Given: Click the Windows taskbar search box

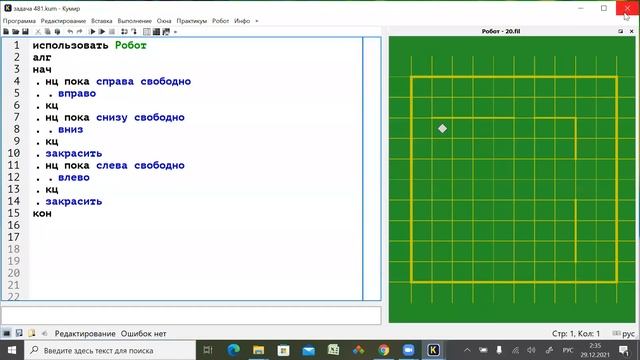Looking at the screenshot, I should [110, 350].
